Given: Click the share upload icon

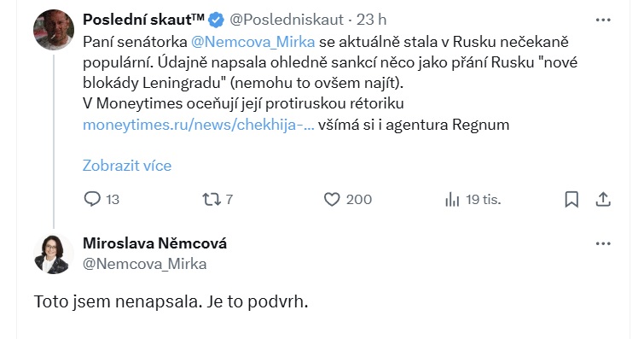Looking at the screenshot, I should coord(603,200).
